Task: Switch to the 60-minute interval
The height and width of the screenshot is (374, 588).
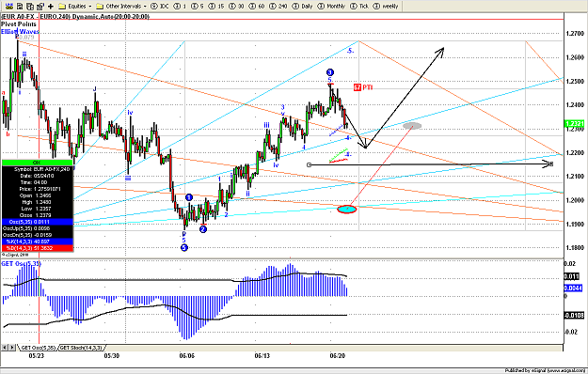Action: click(x=257, y=6)
